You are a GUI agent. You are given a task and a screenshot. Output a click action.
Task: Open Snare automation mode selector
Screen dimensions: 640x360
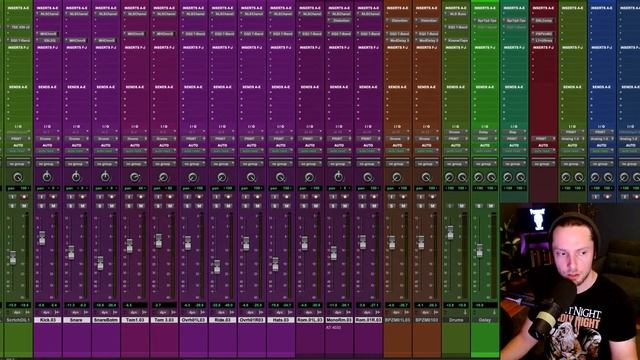click(76, 151)
